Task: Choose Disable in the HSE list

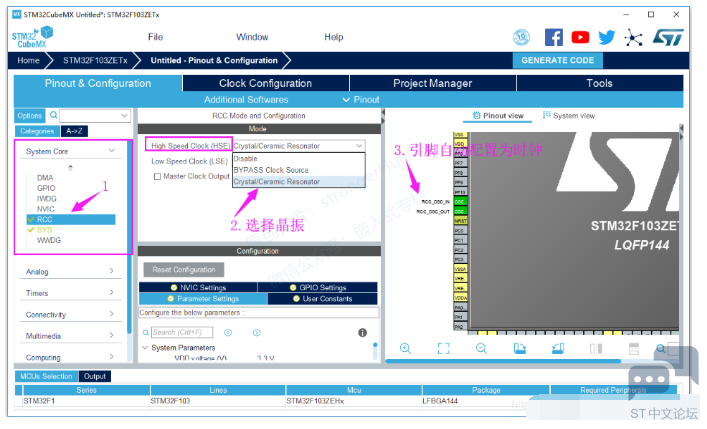Action: point(298,159)
